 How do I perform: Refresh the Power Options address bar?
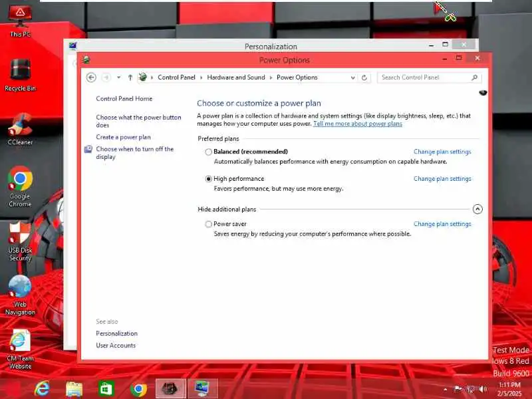[364, 78]
